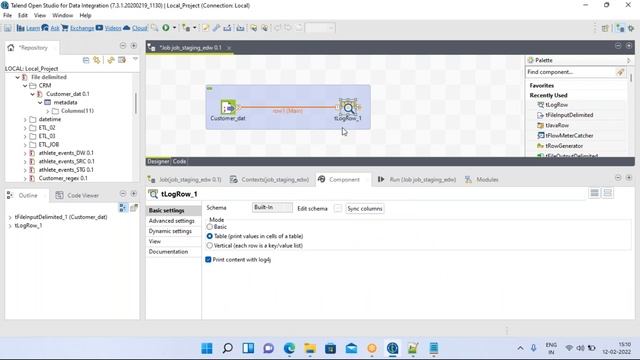Click the table layout icon in Component view
This screenshot has height=360, width=640.
point(594,193)
